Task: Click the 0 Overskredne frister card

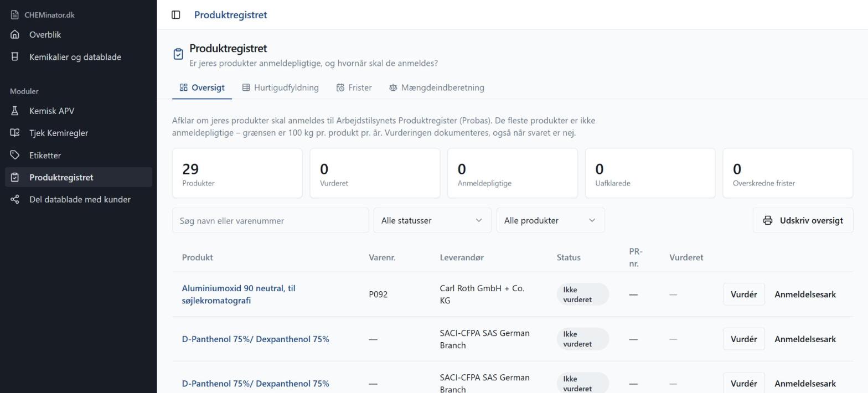Action: (788, 173)
